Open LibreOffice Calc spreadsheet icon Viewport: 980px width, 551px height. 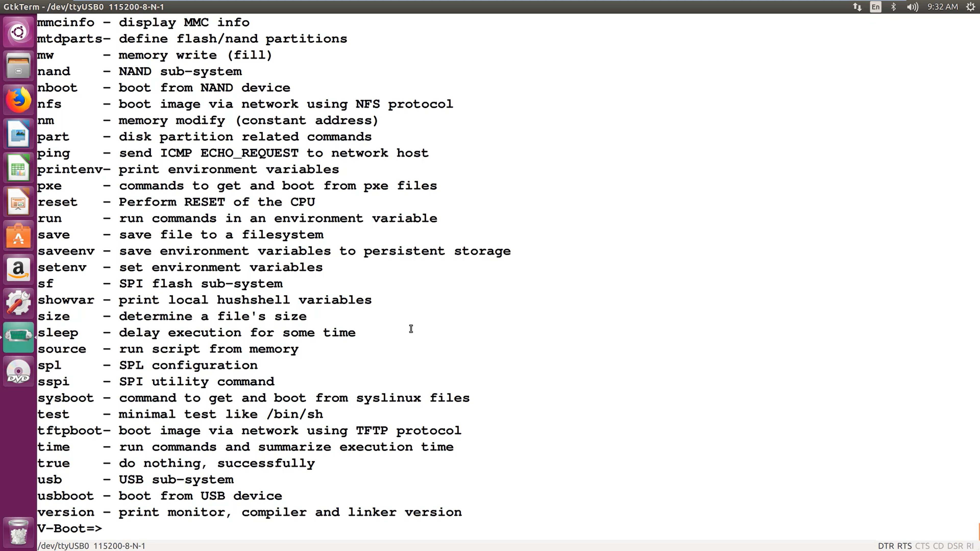click(18, 168)
